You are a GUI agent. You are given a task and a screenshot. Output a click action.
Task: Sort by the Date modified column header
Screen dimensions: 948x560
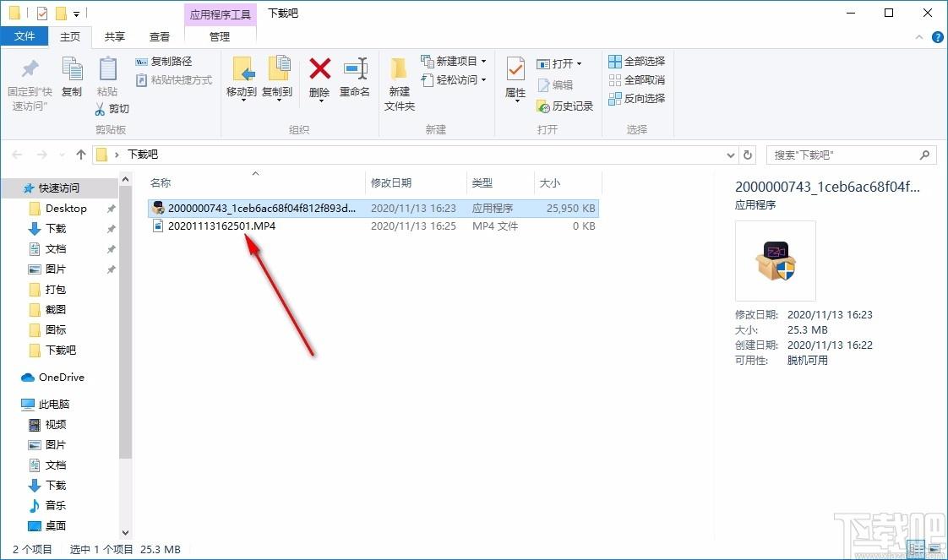tap(416, 182)
